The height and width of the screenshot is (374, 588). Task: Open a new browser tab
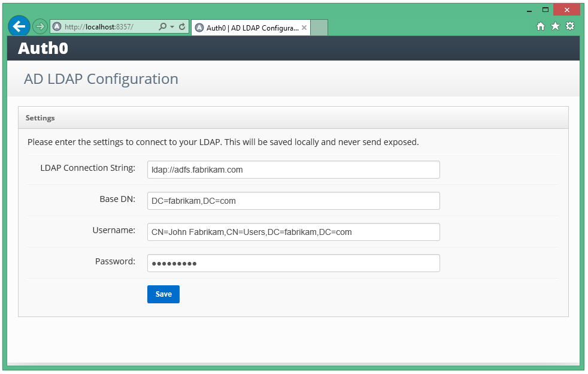(x=319, y=28)
